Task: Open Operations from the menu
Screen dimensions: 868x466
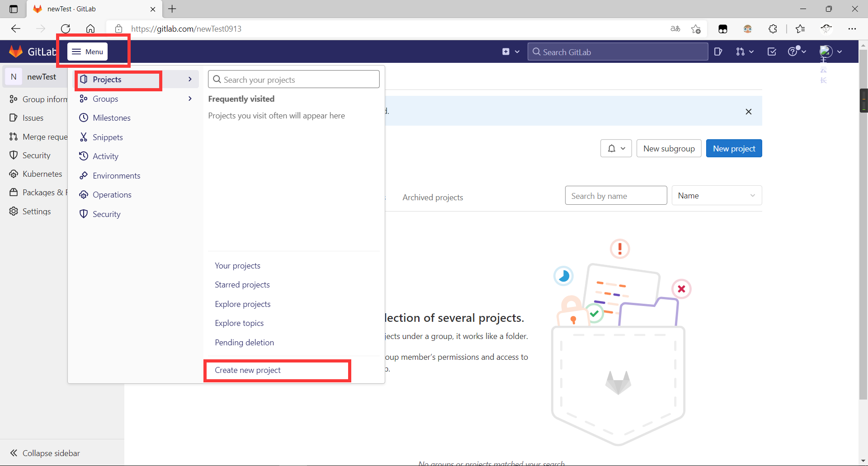Action: coord(136,195)
